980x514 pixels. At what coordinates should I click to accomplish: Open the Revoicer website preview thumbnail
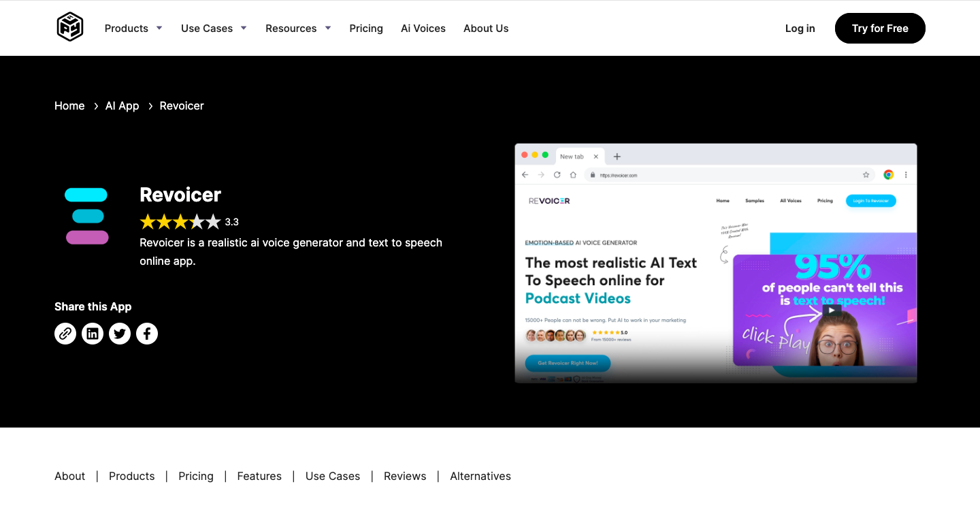(x=715, y=263)
